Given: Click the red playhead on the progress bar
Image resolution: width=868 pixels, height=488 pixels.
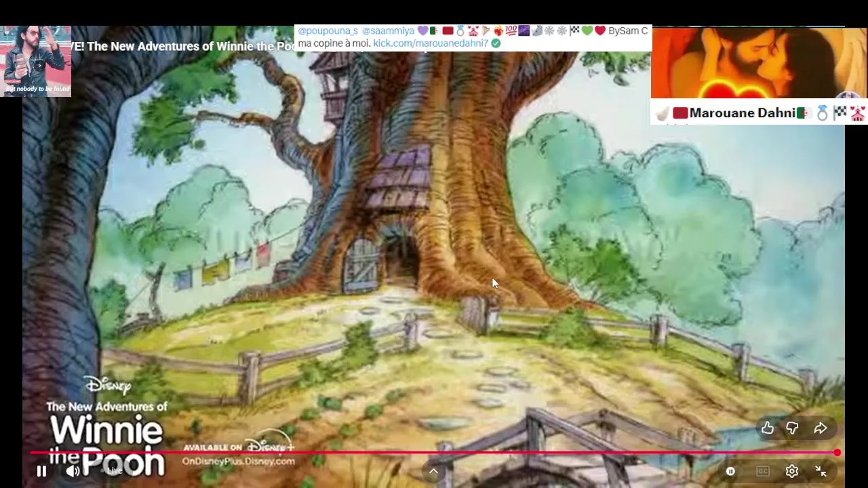Looking at the screenshot, I should coord(837,453).
